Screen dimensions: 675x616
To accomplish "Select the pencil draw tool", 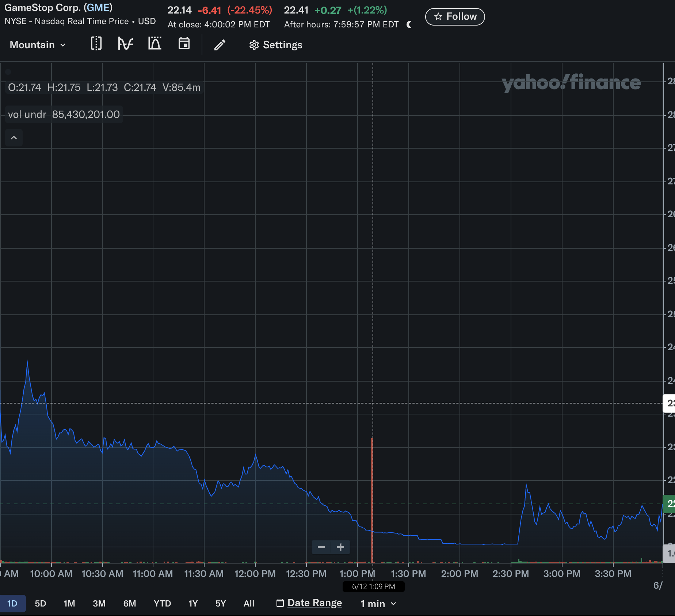I will point(220,45).
